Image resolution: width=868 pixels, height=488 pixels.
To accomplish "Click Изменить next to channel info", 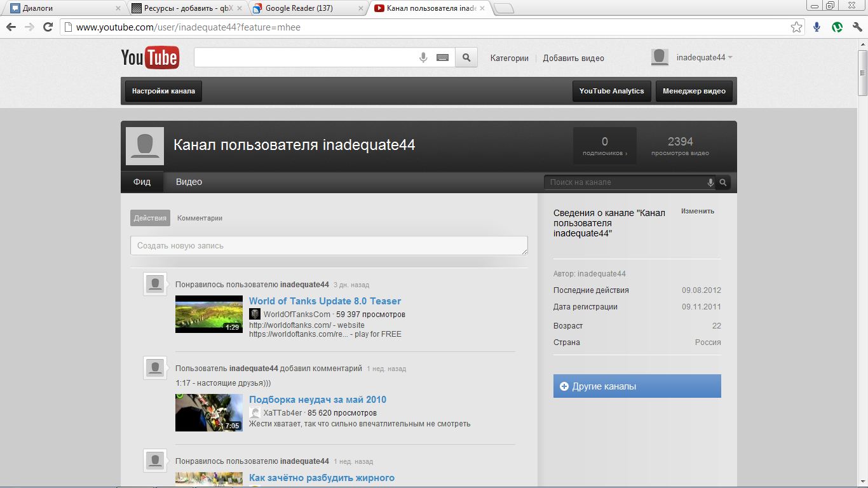I will pos(698,211).
